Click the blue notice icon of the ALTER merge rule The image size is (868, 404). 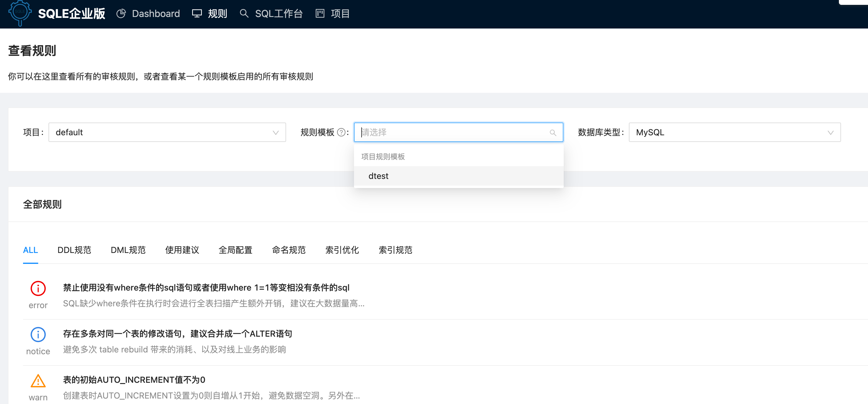[x=38, y=334]
